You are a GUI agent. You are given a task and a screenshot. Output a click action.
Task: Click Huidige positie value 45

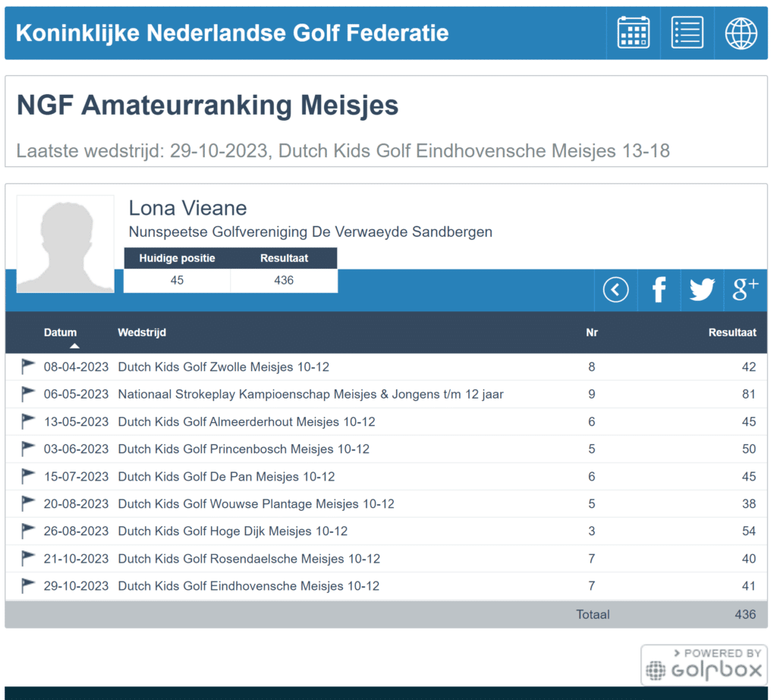tap(177, 280)
